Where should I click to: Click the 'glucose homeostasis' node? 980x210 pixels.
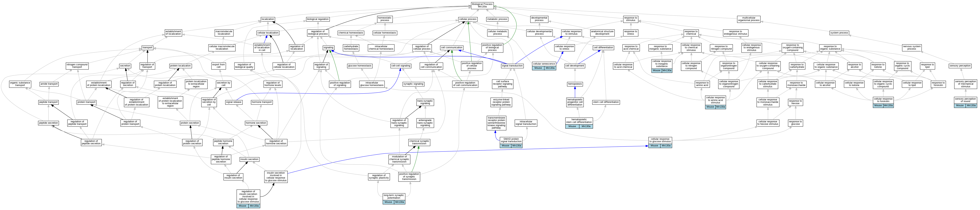point(360,66)
